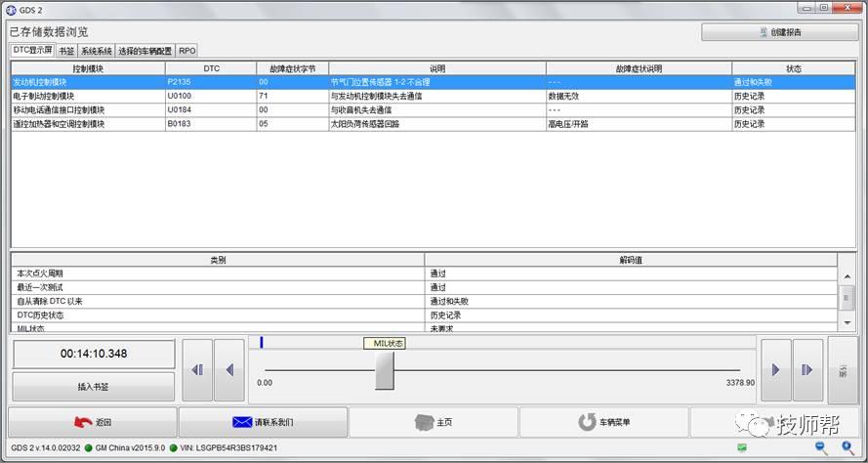
Task: Click the narrow vertical button beside playback arrows
Action: [843, 370]
